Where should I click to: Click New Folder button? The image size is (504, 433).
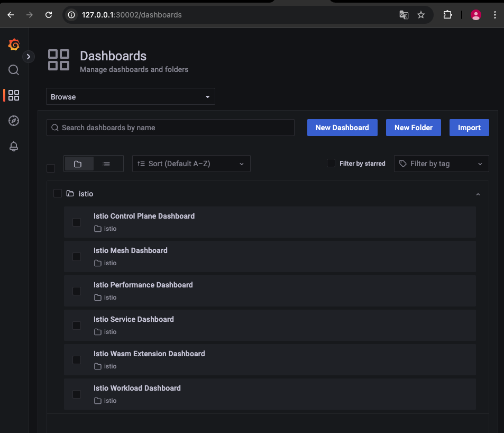pos(414,128)
